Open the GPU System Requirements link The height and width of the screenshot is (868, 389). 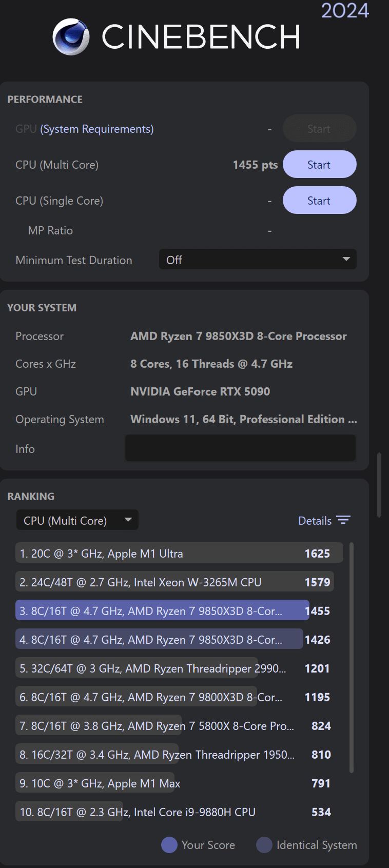coord(97,129)
